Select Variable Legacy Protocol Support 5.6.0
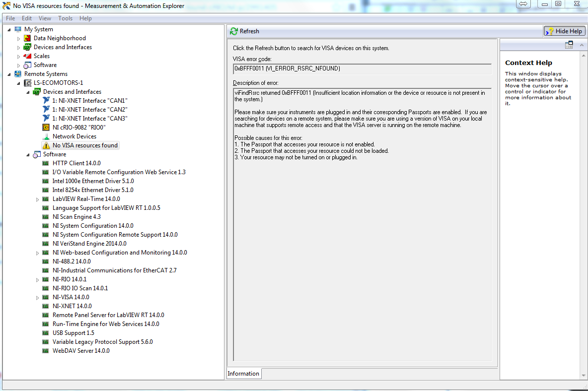This screenshot has width=588, height=391. 102,341
